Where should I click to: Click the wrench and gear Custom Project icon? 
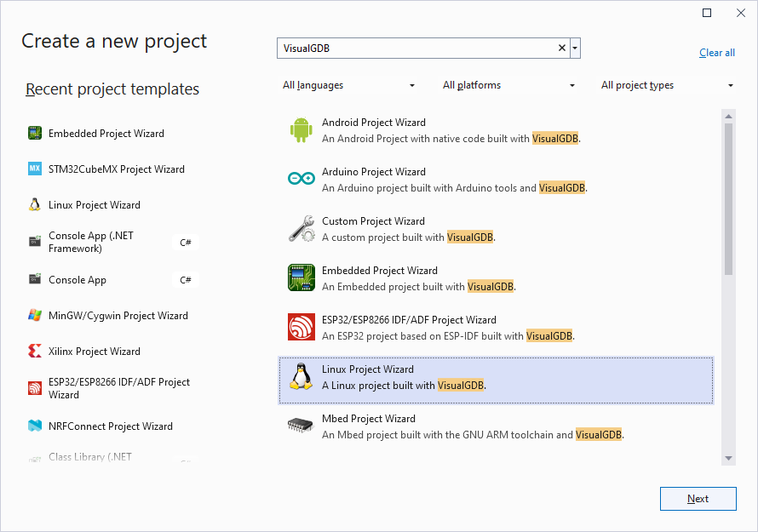pyautogui.click(x=301, y=229)
